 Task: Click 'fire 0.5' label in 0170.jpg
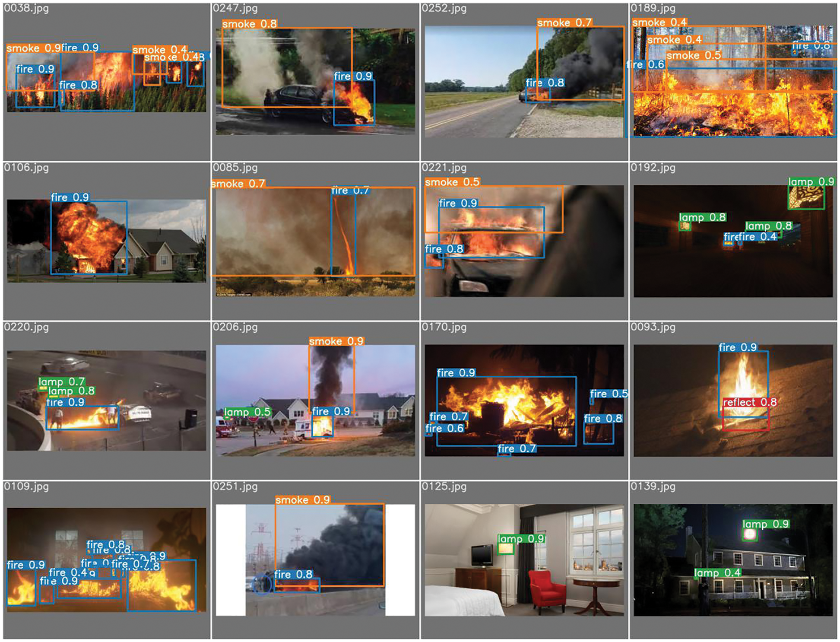[x=609, y=394]
